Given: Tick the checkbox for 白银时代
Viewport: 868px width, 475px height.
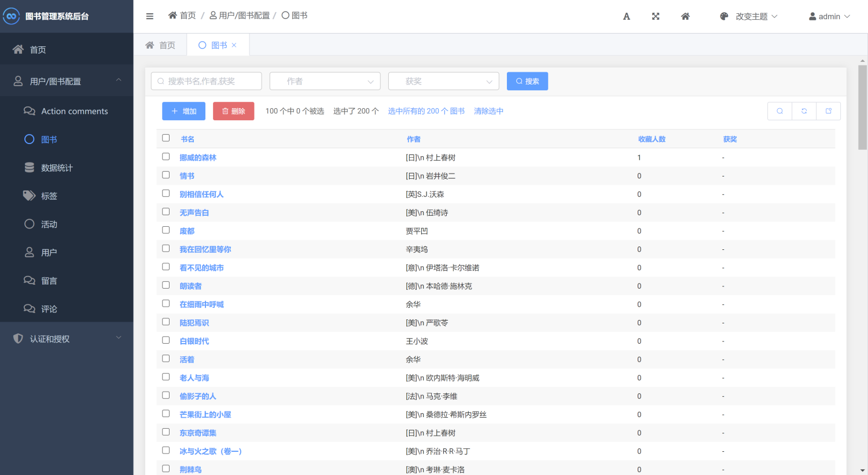Looking at the screenshot, I should (x=166, y=340).
